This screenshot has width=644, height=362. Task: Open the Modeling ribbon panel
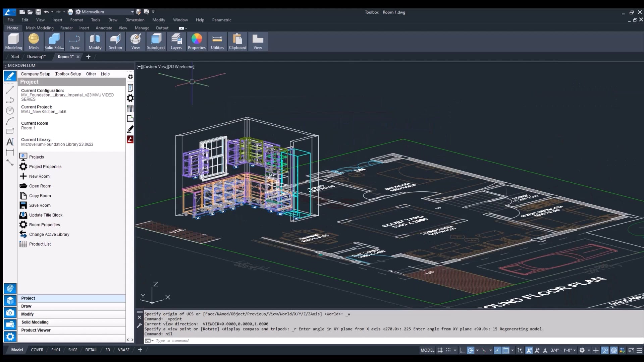(13, 42)
